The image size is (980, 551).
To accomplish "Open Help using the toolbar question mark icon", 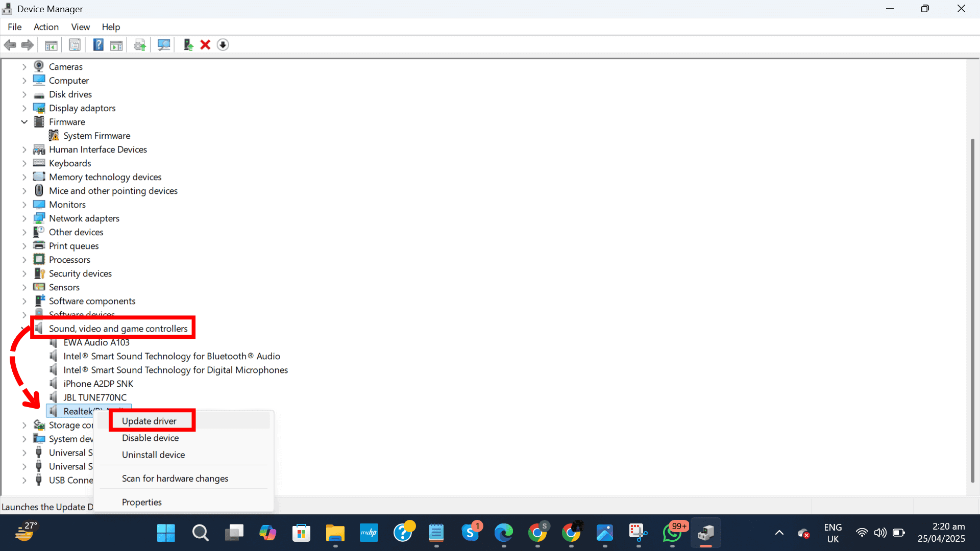I will coord(98,45).
